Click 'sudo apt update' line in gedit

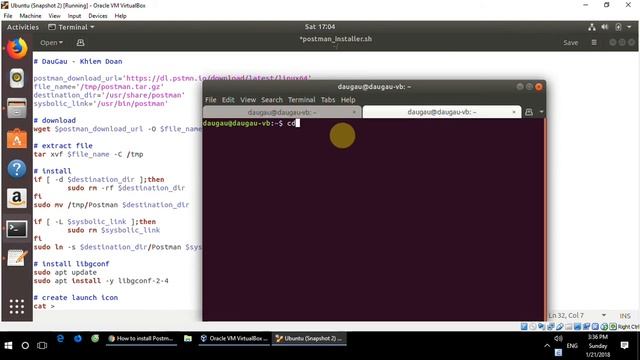pos(65,272)
